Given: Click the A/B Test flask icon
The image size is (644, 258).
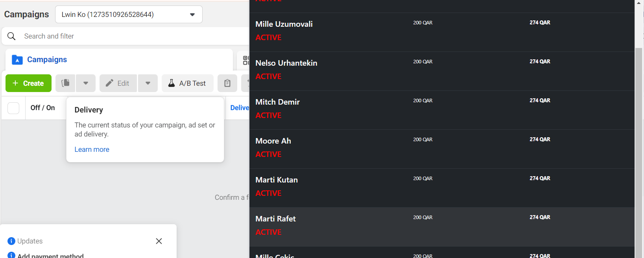Looking at the screenshot, I should (172, 83).
